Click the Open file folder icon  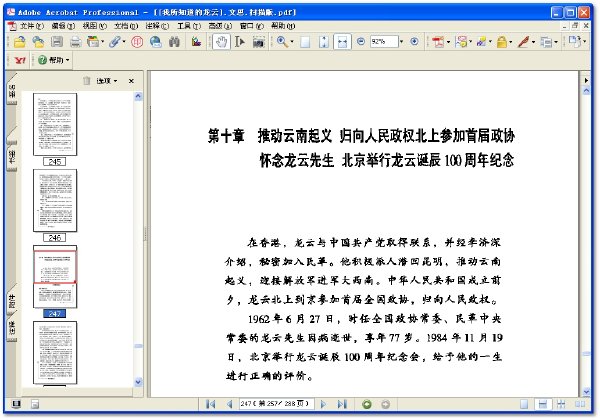pos(19,42)
